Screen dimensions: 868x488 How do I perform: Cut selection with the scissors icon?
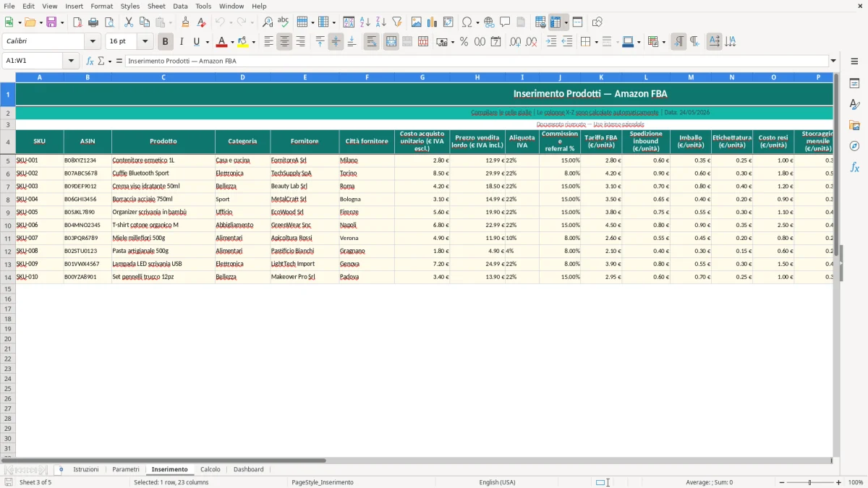click(x=128, y=22)
